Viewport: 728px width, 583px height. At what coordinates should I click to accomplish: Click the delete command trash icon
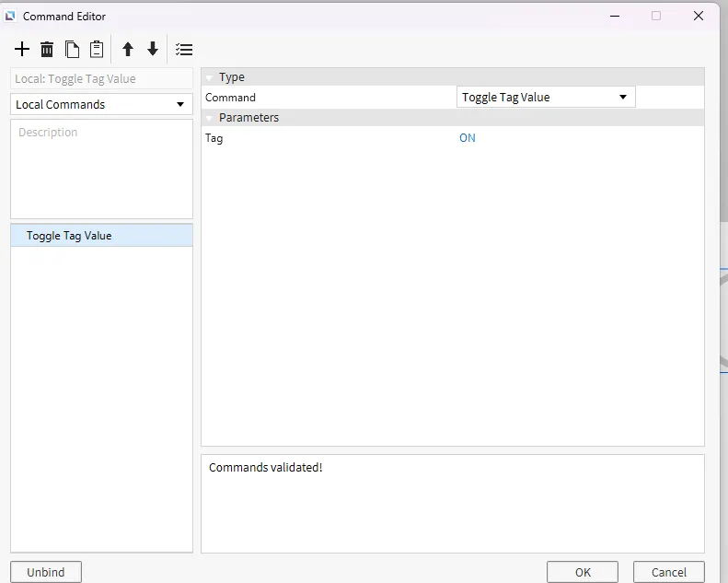[47, 50]
